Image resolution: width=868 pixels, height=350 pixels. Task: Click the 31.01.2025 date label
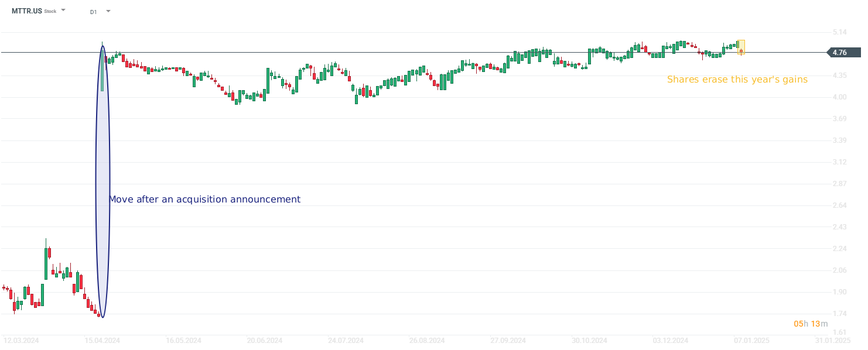[833, 340]
